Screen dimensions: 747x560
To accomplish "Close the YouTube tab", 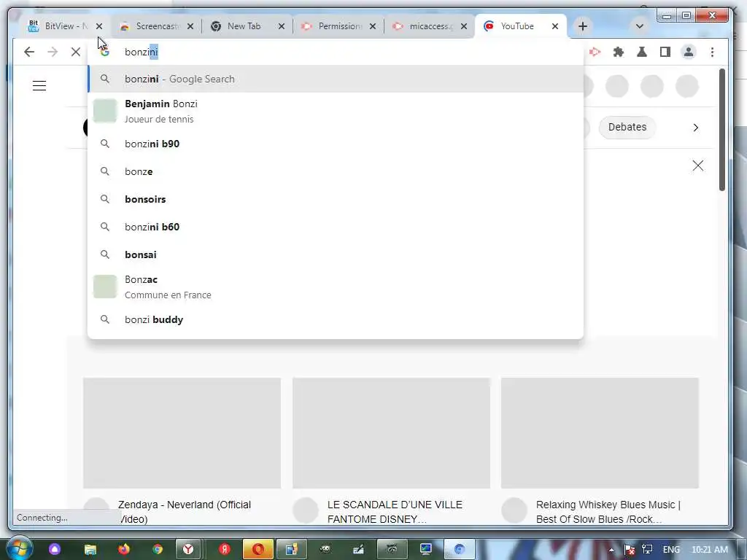I will pos(555,26).
